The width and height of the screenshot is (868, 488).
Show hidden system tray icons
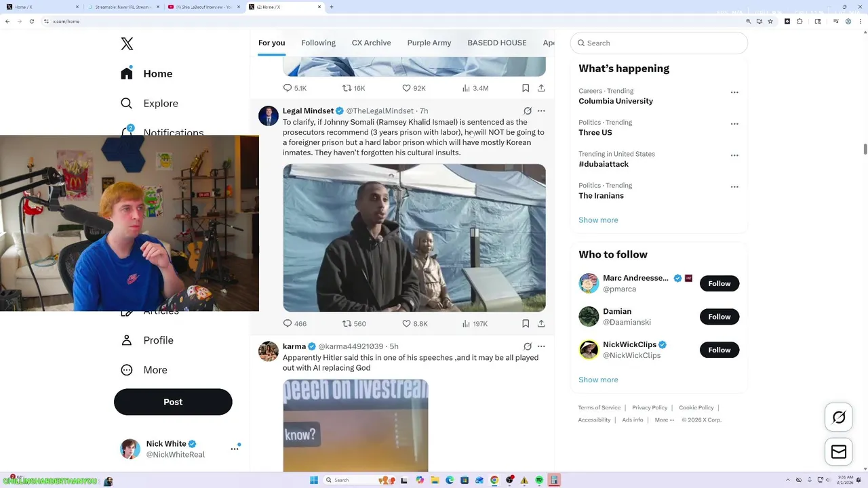[x=788, y=480]
